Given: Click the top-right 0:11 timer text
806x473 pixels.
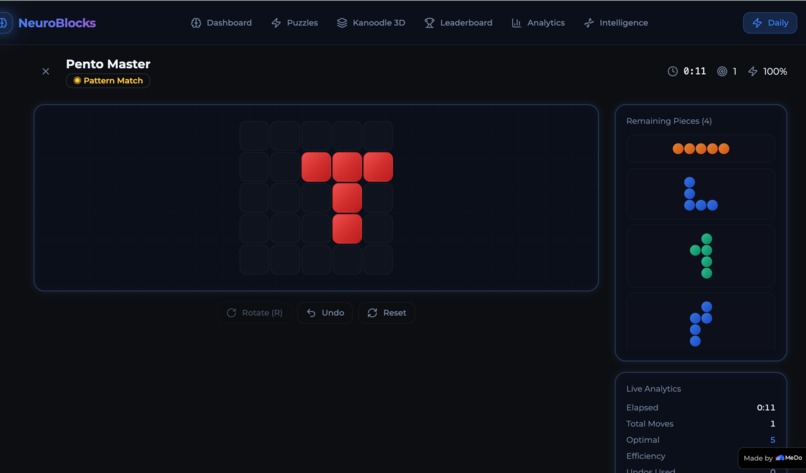Looking at the screenshot, I should click(694, 71).
